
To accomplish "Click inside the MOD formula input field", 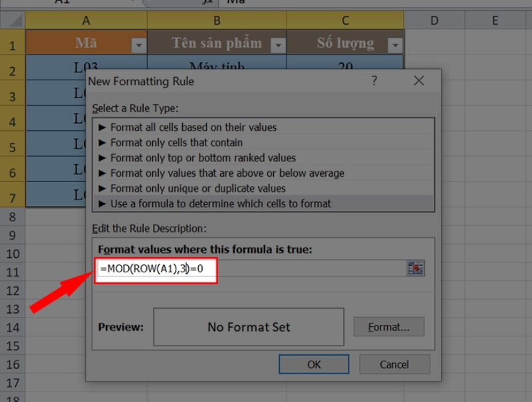I will tap(156, 268).
